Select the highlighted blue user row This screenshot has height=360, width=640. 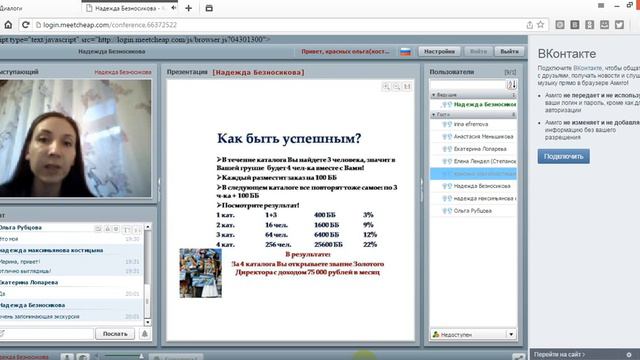coord(473,173)
